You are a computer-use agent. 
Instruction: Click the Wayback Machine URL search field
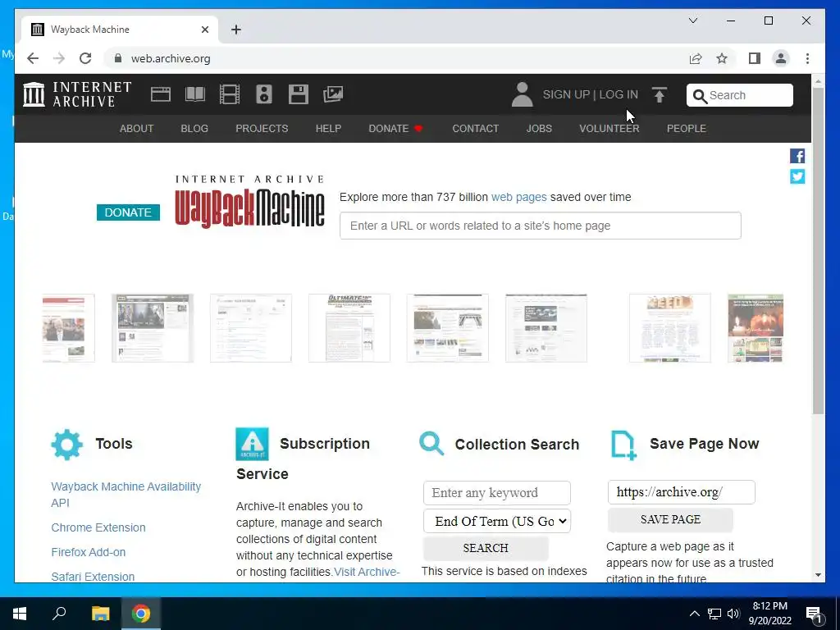541,226
